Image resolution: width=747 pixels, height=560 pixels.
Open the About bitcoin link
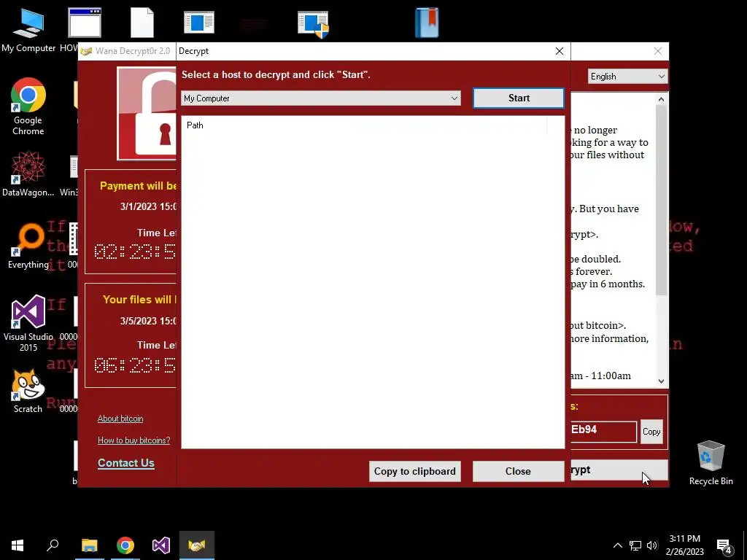click(120, 419)
